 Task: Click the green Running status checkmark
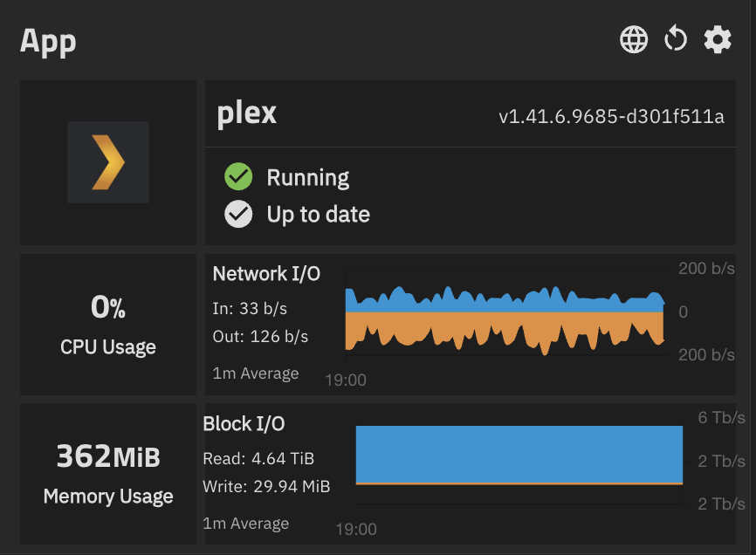coord(238,177)
